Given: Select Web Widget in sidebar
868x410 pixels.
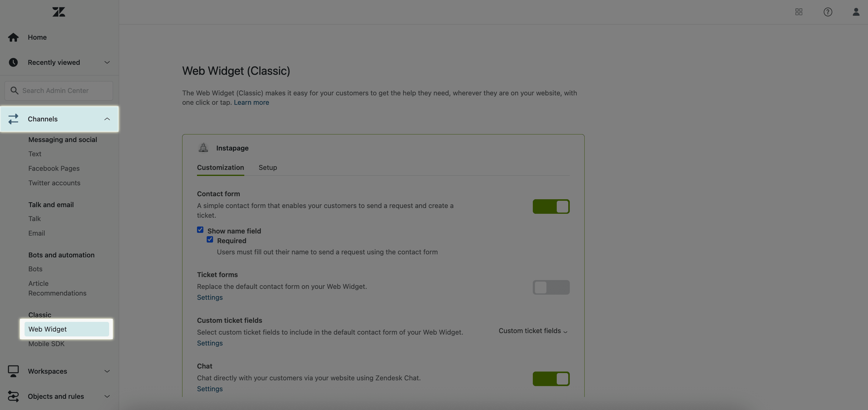Looking at the screenshot, I should [67, 329].
